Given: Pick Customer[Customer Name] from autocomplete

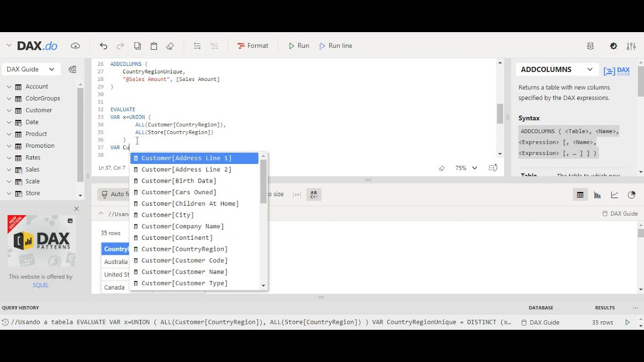Looking at the screenshot, I should [194, 272].
